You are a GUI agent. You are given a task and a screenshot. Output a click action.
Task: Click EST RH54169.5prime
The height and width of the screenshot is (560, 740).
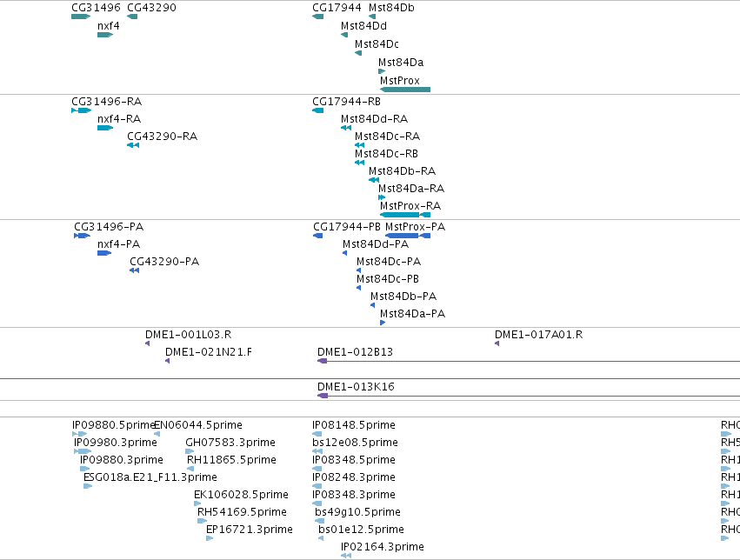point(242,513)
